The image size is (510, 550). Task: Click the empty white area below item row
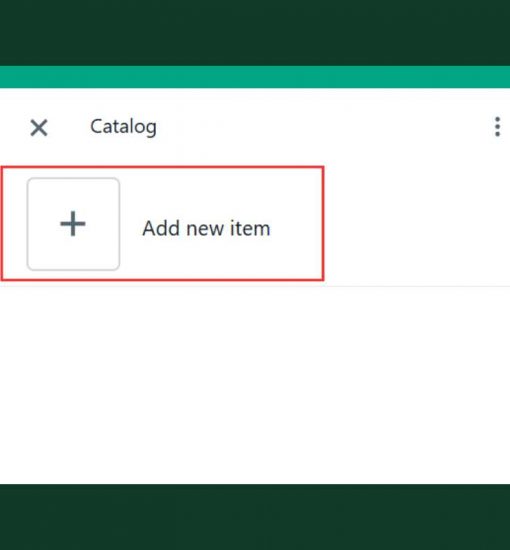(255, 385)
